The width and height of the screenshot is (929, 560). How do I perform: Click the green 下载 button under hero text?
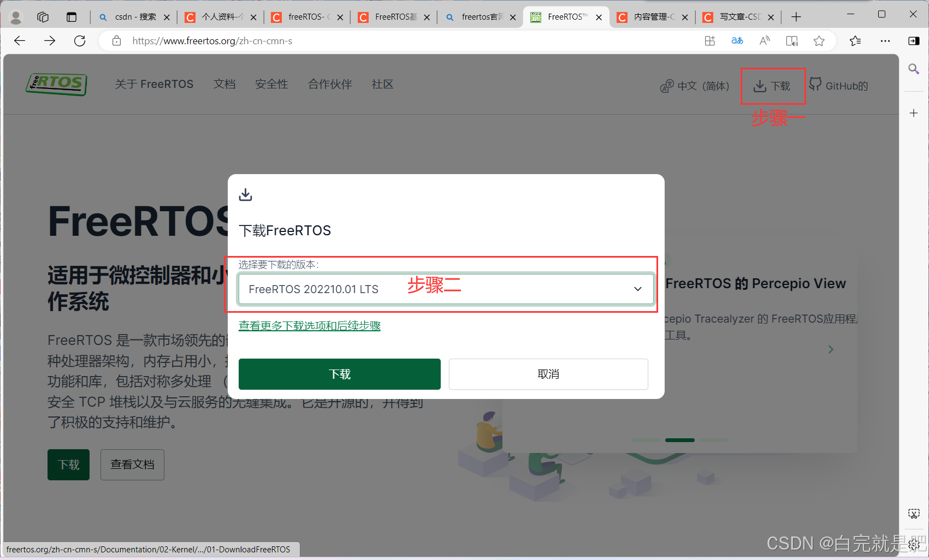point(68,464)
